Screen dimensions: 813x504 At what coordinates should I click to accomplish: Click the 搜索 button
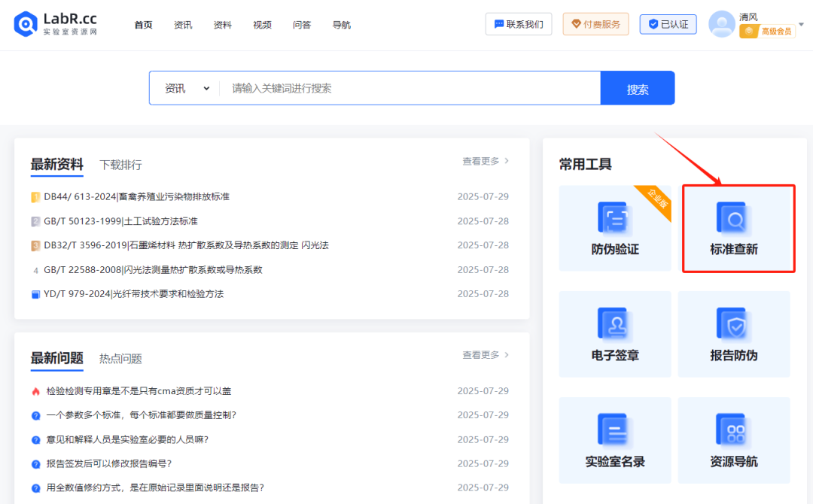[x=638, y=89]
